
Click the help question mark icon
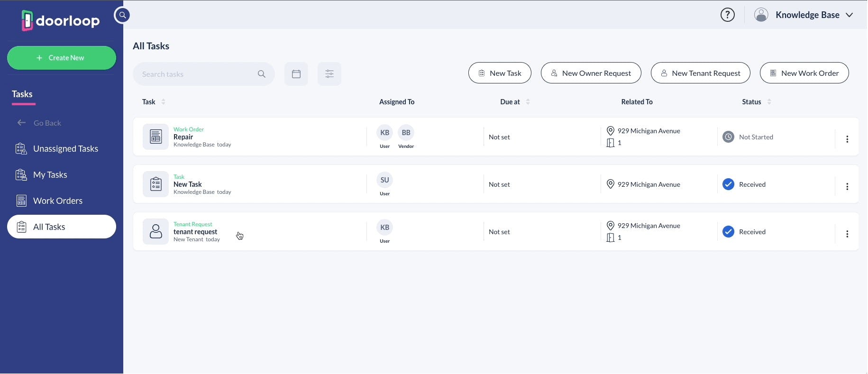(x=727, y=15)
